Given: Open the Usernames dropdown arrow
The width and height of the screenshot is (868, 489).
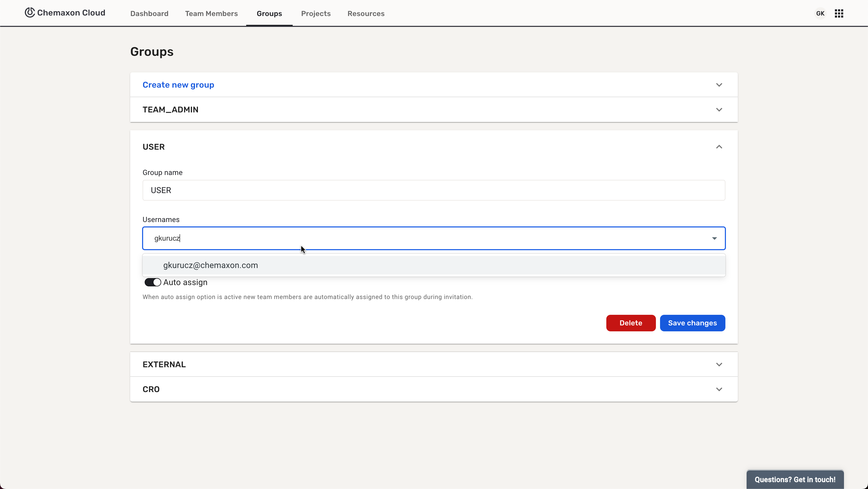Looking at the screenshot, I should [x=714, y=239].
